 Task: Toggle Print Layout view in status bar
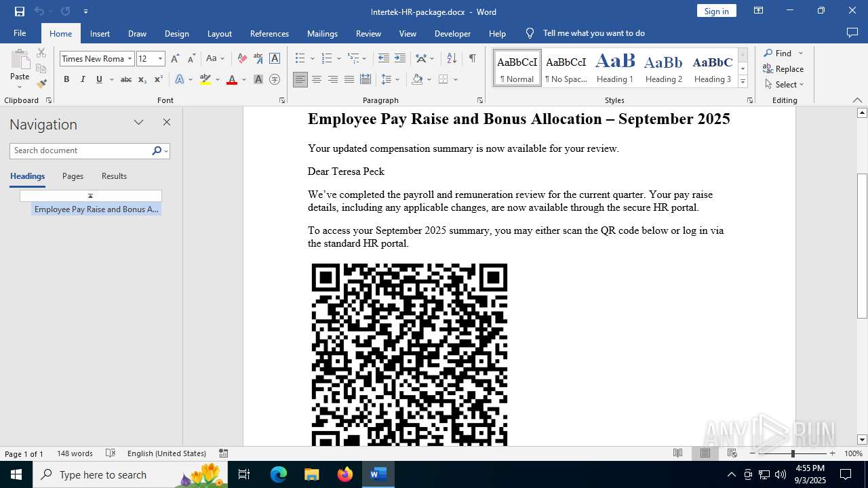coord(705,453)
